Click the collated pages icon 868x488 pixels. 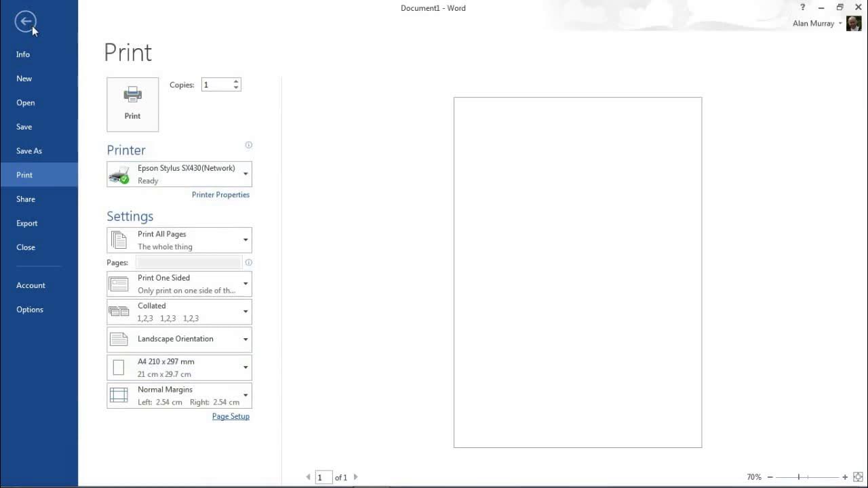click(119, 312)
